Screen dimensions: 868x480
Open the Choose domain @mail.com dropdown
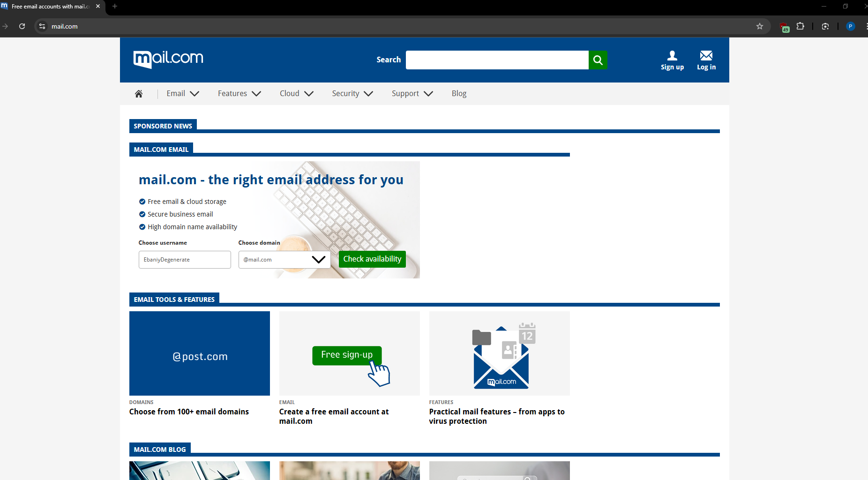pos(284,260)
